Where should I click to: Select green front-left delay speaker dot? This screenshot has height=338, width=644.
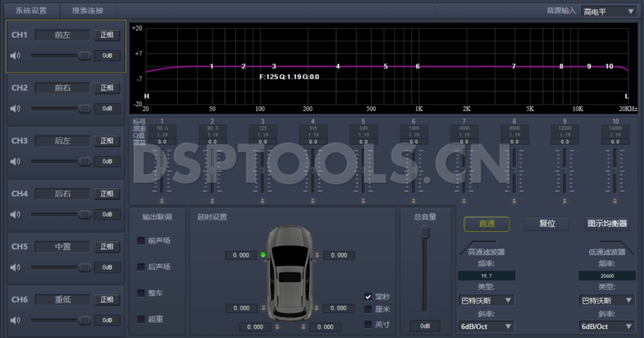(x=263, y=255)
